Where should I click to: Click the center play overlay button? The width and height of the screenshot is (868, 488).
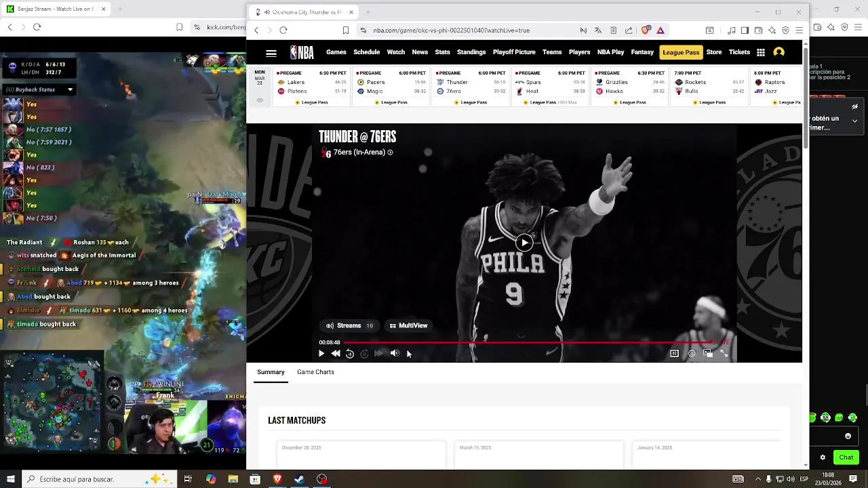[x=524, y=243]
